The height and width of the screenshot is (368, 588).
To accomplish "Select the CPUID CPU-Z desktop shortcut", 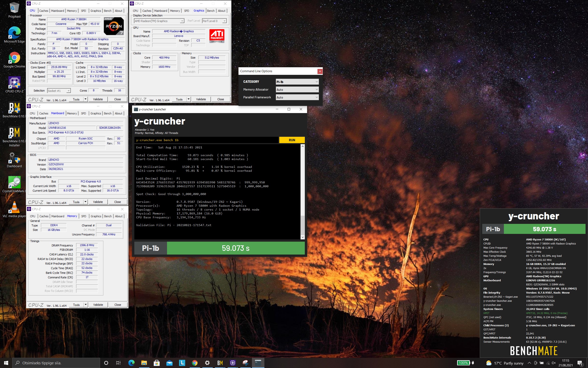I will (x=14, y=85).
